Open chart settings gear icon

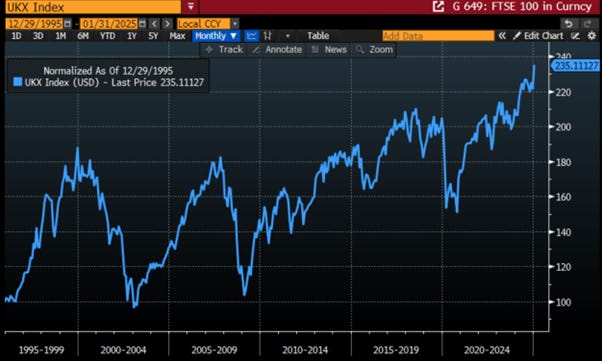tap(592, 36)
